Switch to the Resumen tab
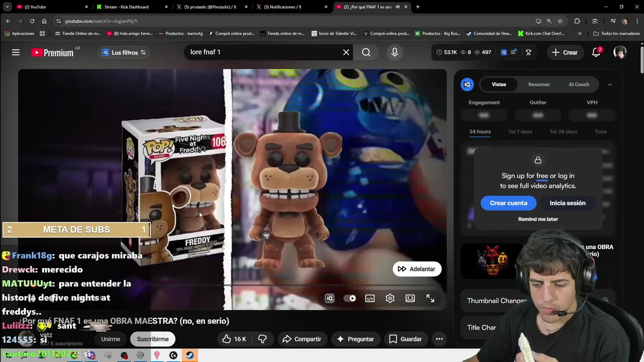 tap(539, 84)
